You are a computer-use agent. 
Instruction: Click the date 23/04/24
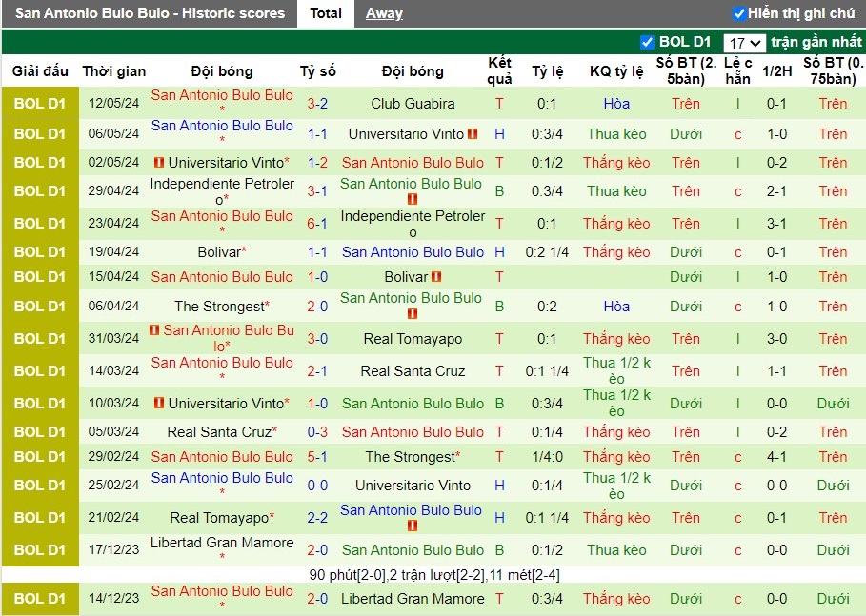[113, 223]
